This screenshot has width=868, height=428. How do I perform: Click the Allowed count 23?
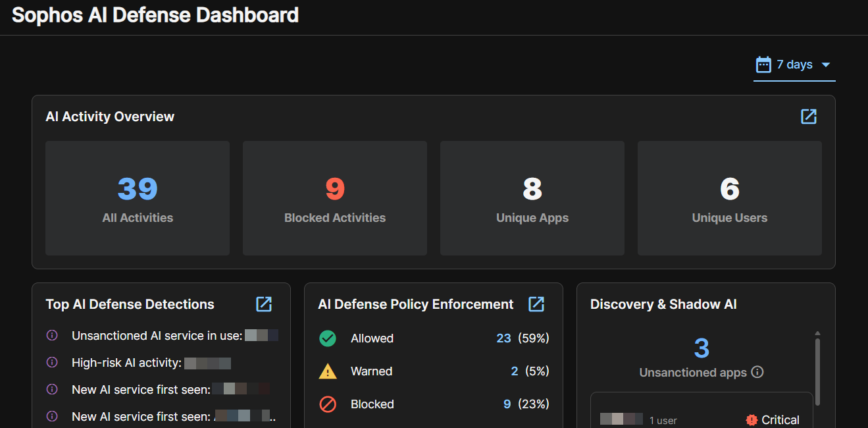[503, 338]
